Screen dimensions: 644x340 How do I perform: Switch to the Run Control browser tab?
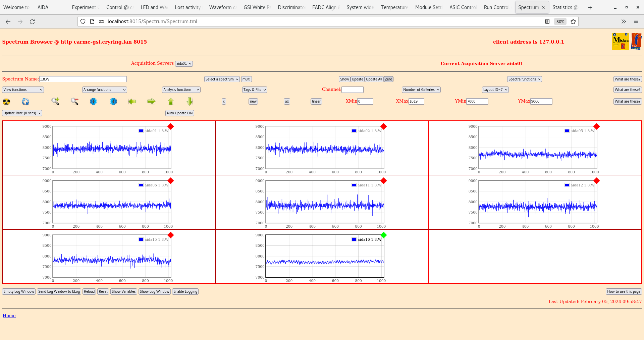496,7
